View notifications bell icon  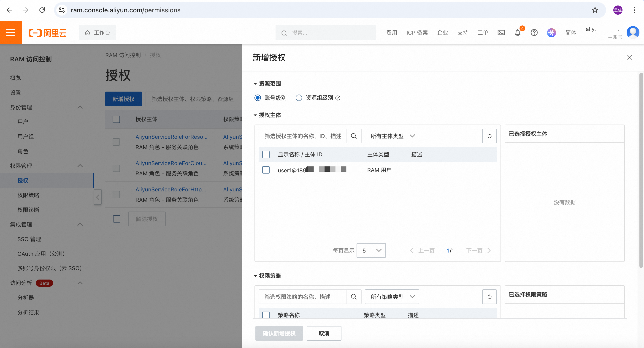click(x=517, y=33)
